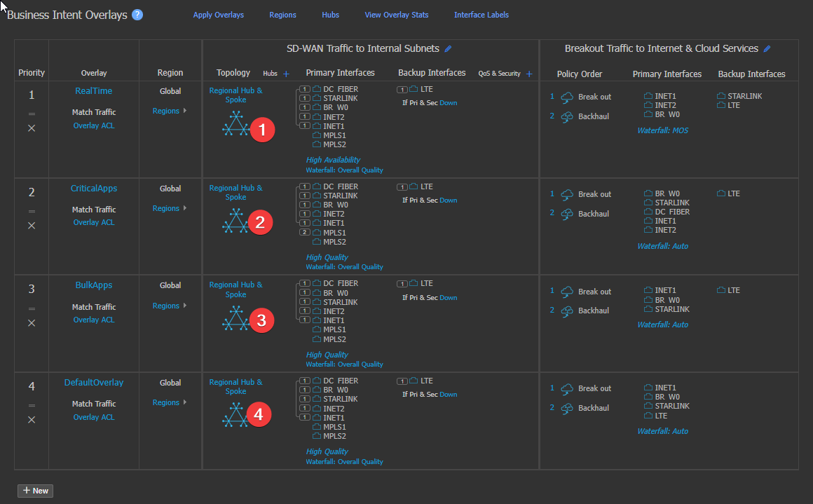Delete the CriticalApps overlay with X icon
The height and width of the screenshot is (504, 813).
coord(32,226)
